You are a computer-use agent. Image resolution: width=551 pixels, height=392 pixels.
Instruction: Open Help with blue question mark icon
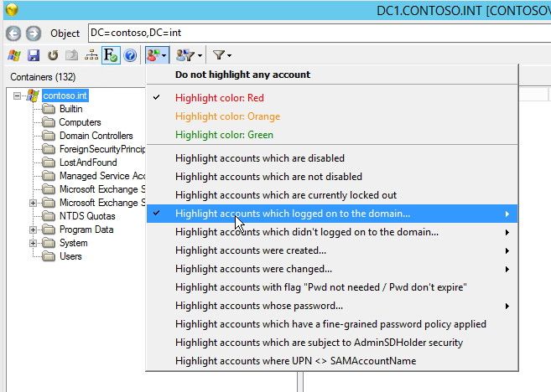coord(130,55)
